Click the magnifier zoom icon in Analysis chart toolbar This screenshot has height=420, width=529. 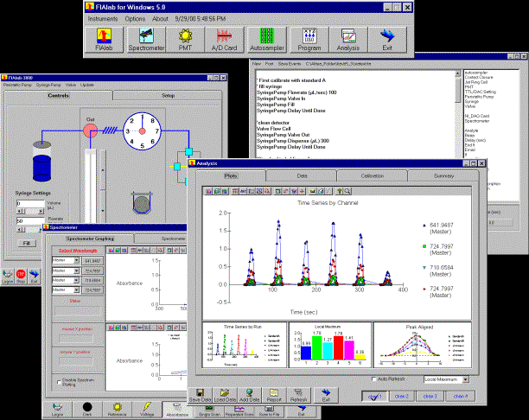coord(347,191)
